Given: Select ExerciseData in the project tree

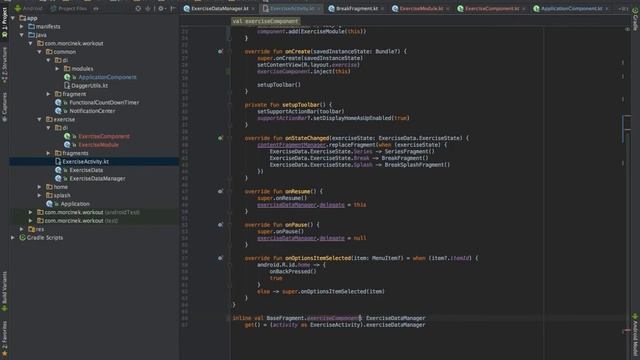Looking at the screenshot, I should [x=86, y=170].
